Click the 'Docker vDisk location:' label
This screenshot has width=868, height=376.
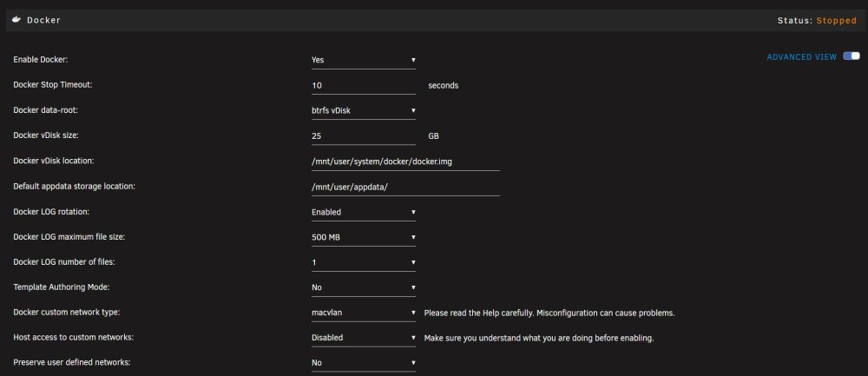pos(54,161)
